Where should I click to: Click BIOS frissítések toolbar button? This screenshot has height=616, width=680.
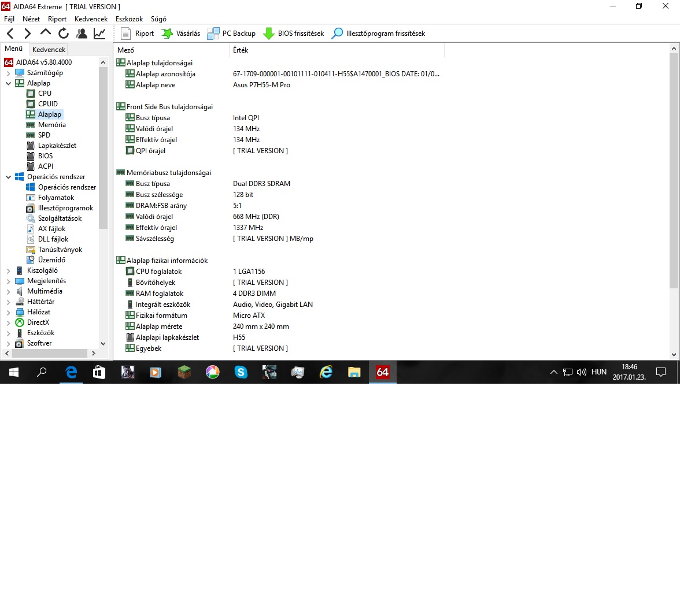pos(294,34)
